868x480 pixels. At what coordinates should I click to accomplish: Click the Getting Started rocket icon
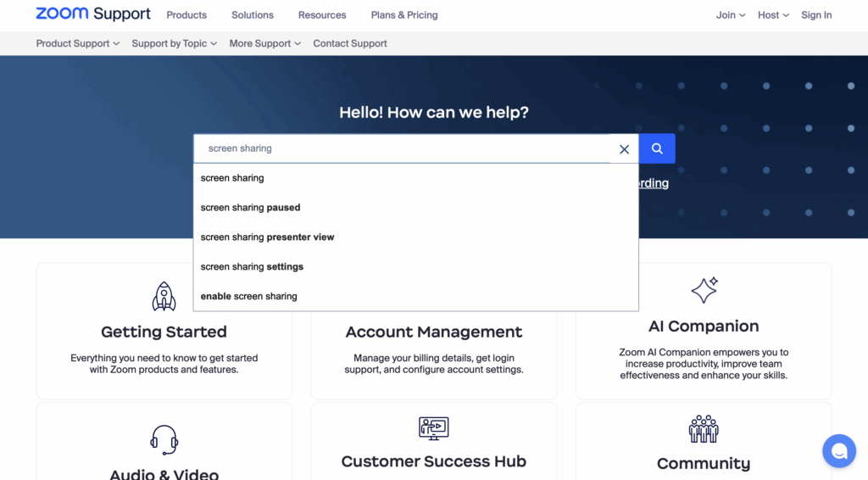[x=164, y=296]
